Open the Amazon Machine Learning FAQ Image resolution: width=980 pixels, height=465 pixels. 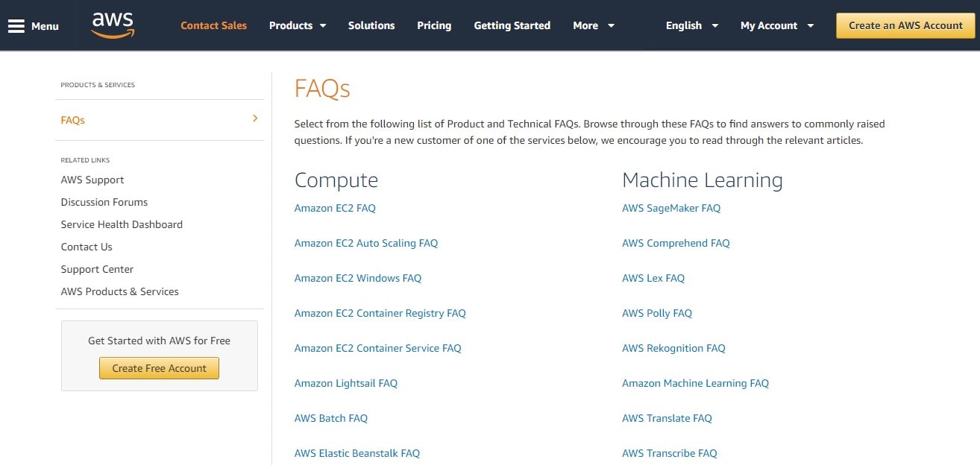pos(695,383)
